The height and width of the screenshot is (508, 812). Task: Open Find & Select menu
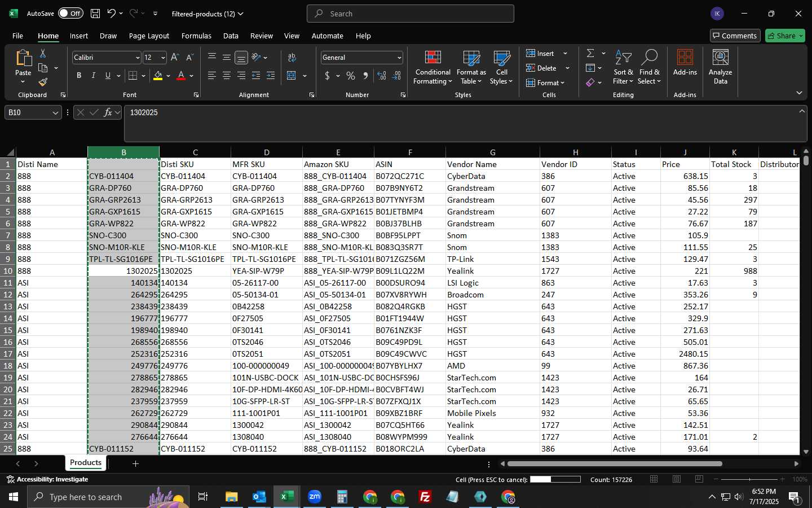(x=649, y=68)
